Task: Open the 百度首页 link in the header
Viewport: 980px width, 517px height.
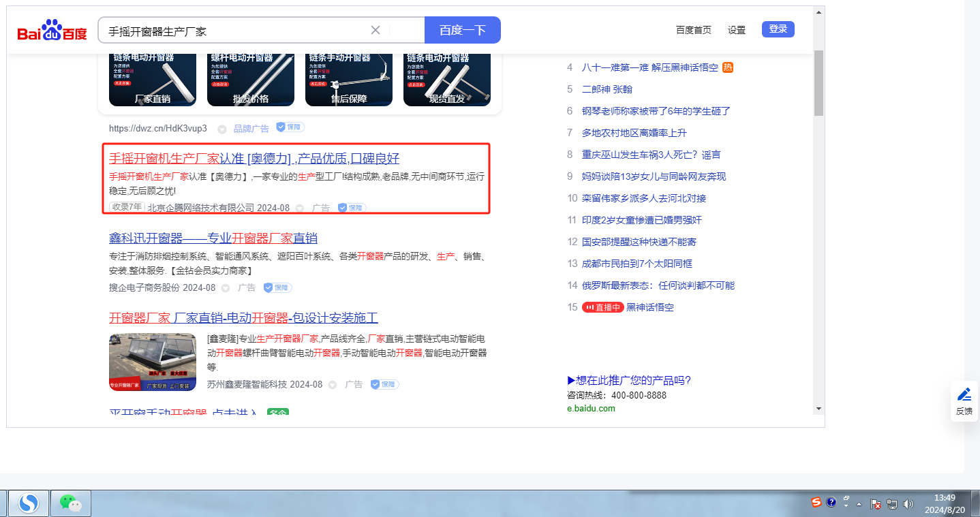Action: (693, 30)
